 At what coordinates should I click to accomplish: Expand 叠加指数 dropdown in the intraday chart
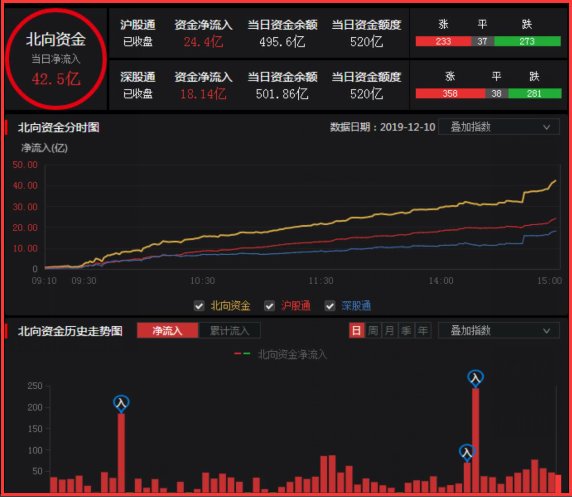tap(499, 127)
